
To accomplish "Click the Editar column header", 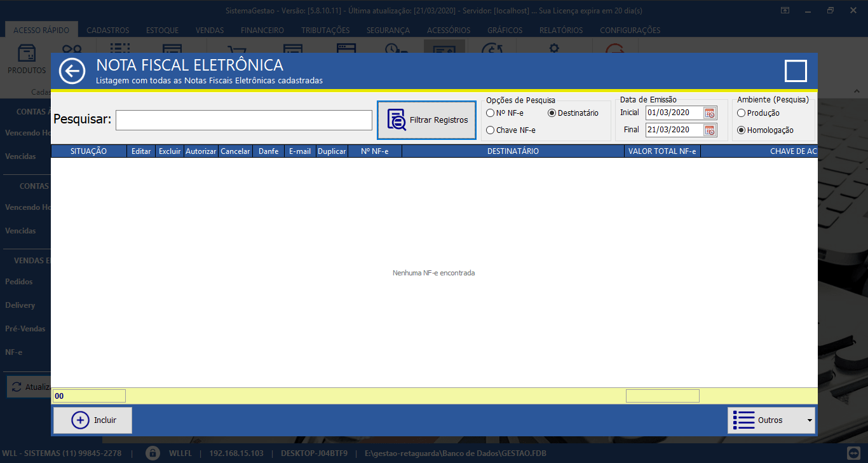I will coord(141,151).
